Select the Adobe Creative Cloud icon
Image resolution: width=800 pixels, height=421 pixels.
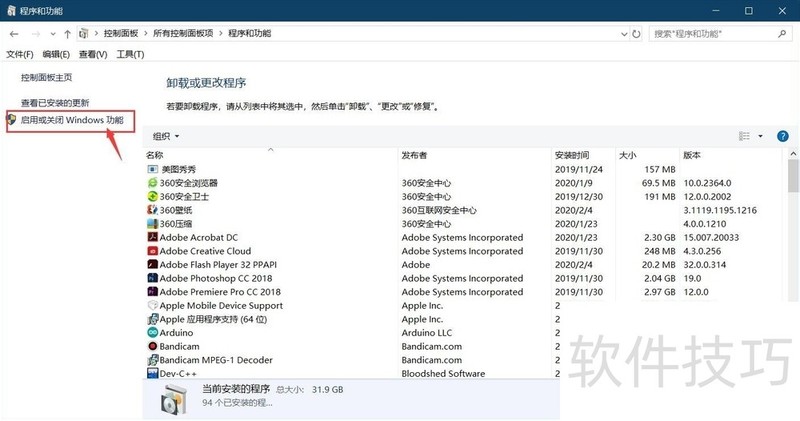pyautogui.click(x=153, y=251)
